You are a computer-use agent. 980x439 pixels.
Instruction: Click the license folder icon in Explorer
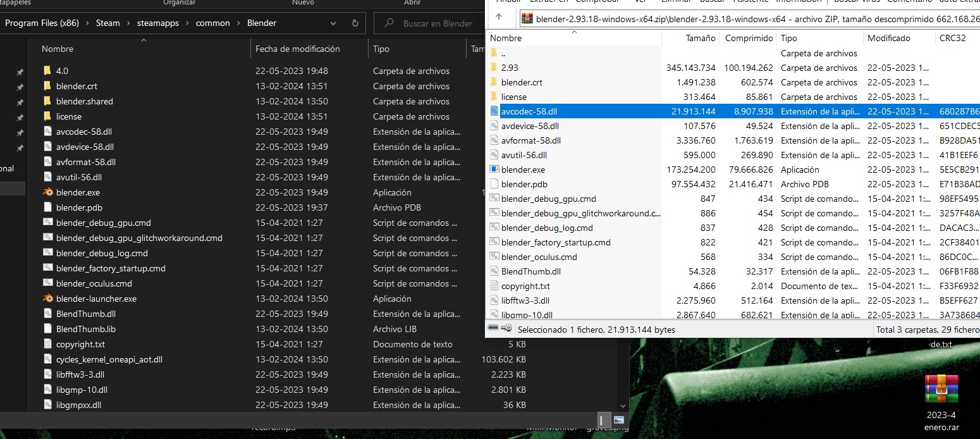coord(47,116)
